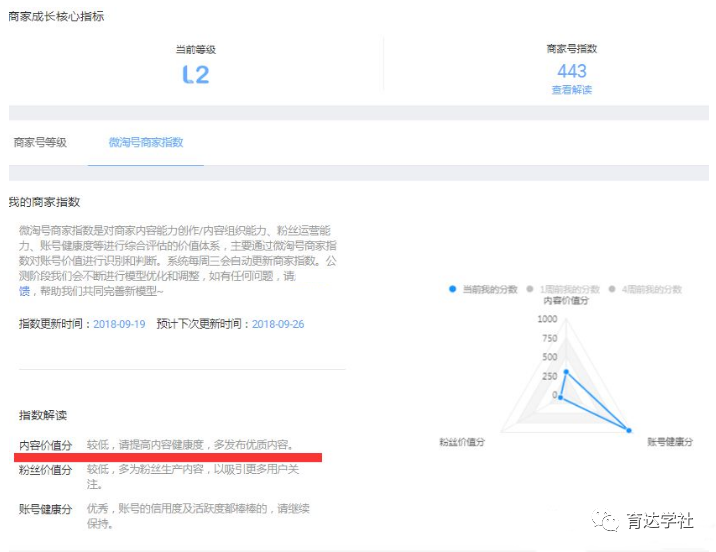Enable the 1周前我的分数 legend series
716x552 pixels.
pos(561,289)
